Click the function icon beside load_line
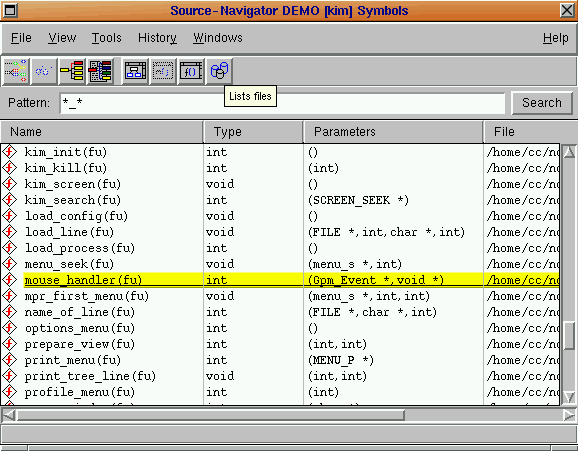The width and height of the screenshot is (578, 451). click(x=10, y=232)
